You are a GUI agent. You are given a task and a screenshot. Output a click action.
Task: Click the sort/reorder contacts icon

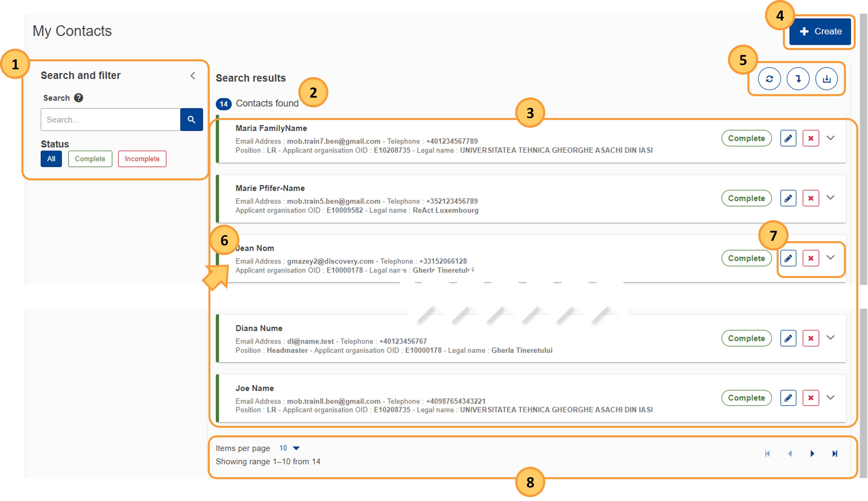coord(798,78)
